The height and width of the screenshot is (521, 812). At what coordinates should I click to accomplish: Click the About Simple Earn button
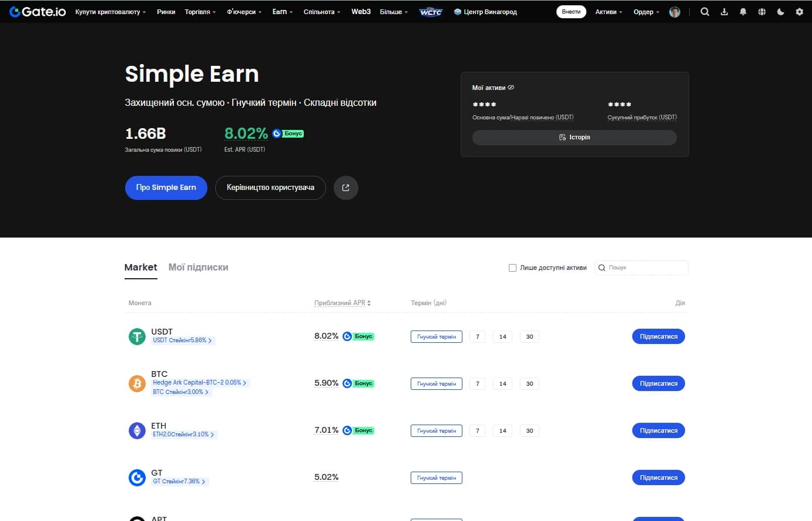(166, 188)
